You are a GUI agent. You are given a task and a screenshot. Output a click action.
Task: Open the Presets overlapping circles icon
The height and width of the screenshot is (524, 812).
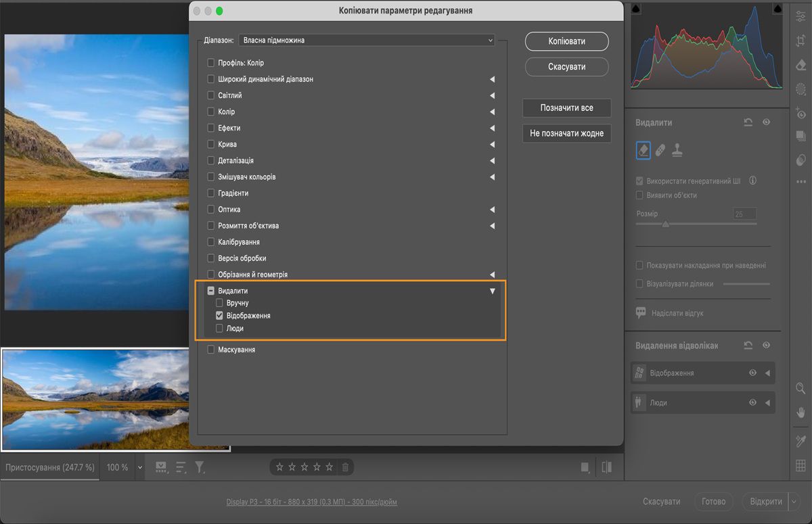pyautogui.click(x=800, y=160)
